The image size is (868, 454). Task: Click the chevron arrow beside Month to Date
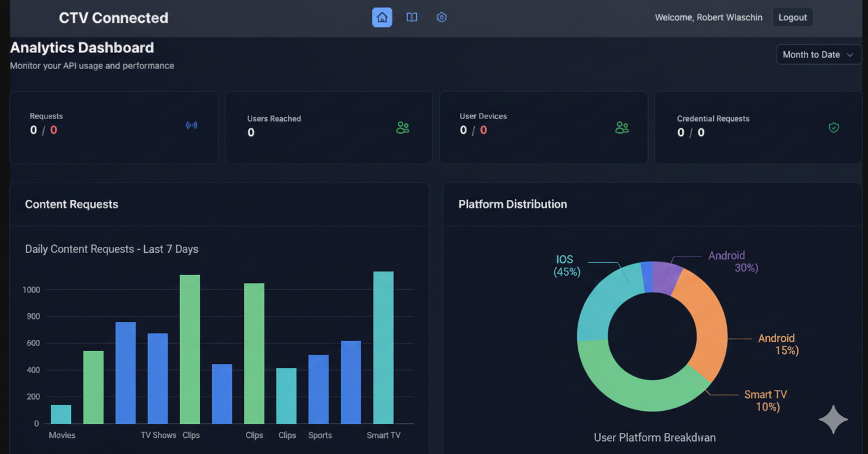850,55
